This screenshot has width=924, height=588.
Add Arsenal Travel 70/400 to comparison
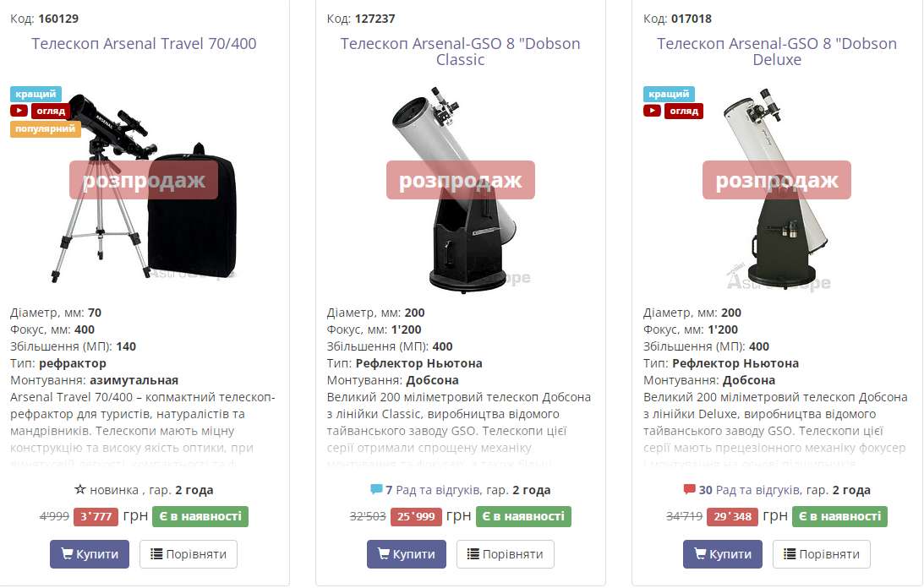pyautogui.click(x=189, y=554)
